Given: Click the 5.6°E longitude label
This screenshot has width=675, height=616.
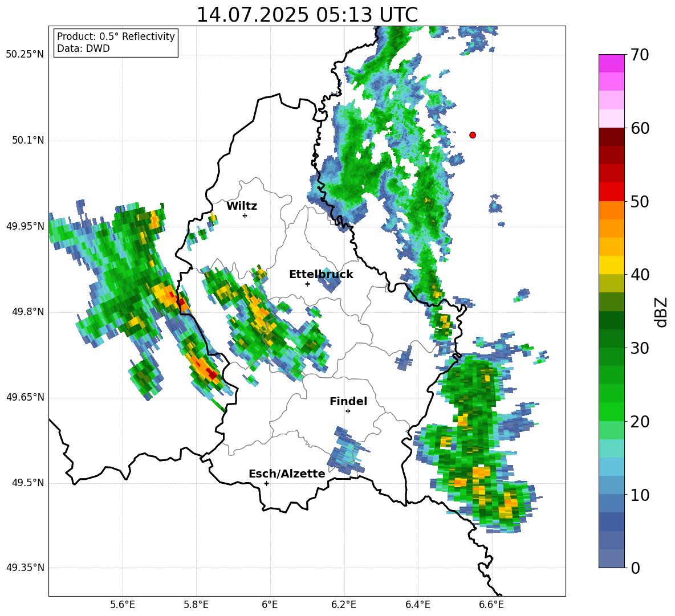Looking at the screenshot, I should tap(123, 605).
